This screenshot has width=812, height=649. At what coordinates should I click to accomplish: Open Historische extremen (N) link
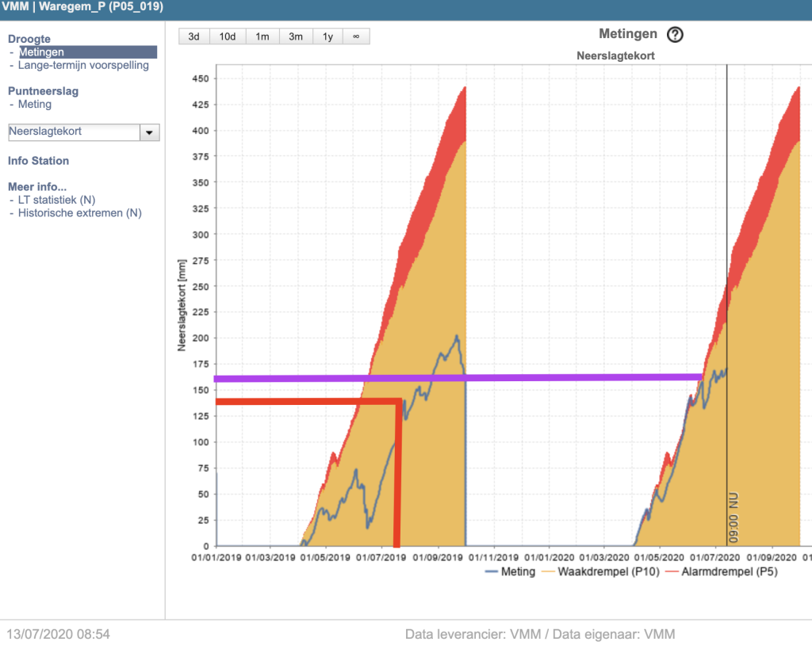pos(80,212)
